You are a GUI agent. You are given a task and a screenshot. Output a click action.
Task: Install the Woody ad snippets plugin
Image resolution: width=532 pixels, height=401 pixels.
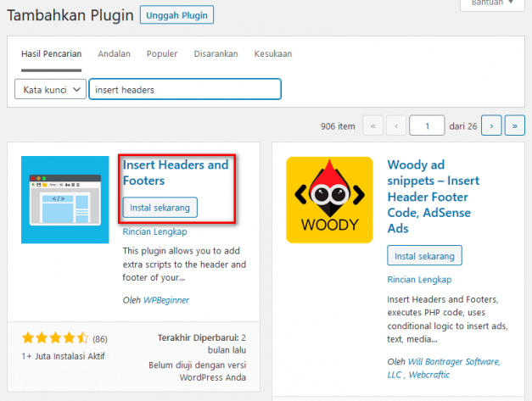click(424, 255)
